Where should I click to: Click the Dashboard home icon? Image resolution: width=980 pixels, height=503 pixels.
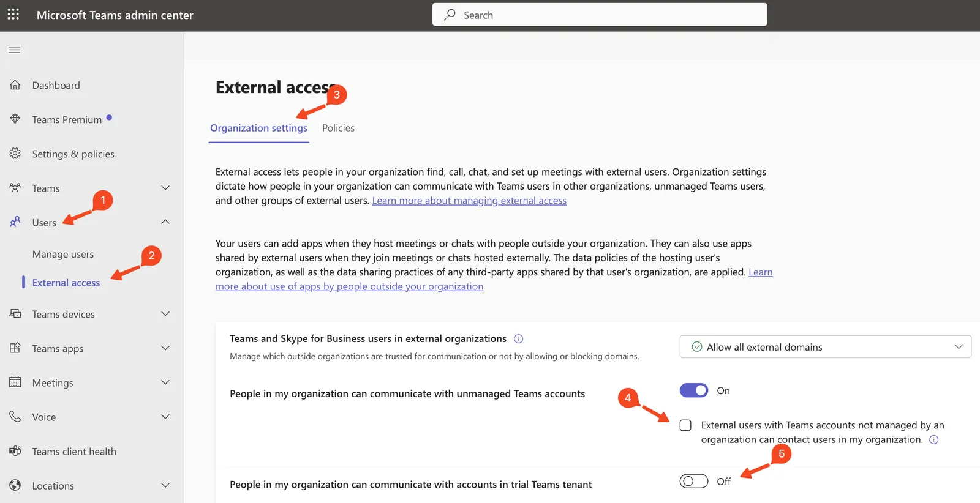pyautogui.click(x=15, y=85)
